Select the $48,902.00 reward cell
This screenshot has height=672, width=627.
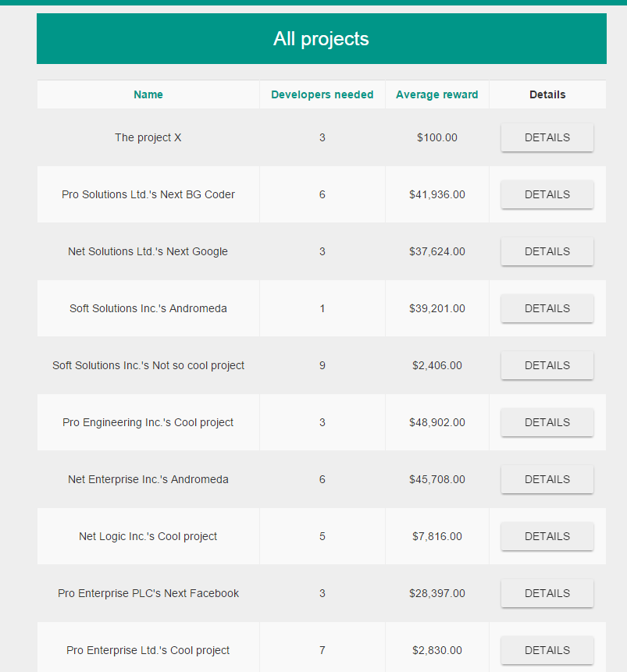(437, 422)
